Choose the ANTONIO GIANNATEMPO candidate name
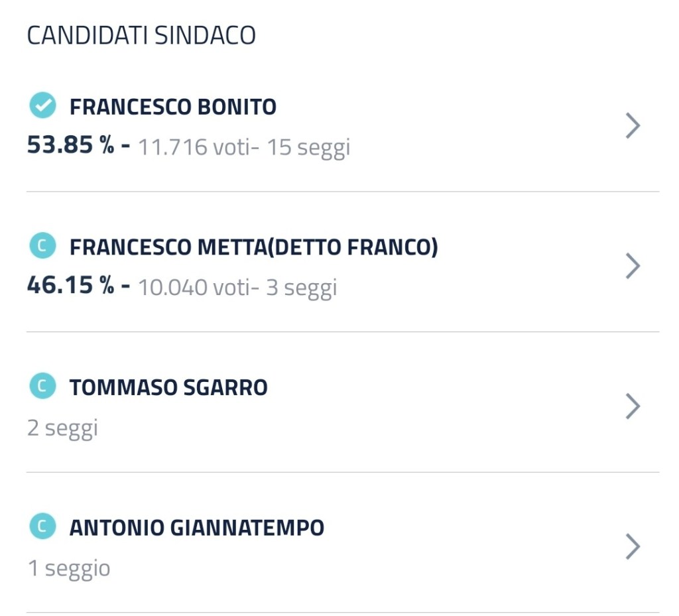Screen dimensions: 679x616 [x=197, y=528]
